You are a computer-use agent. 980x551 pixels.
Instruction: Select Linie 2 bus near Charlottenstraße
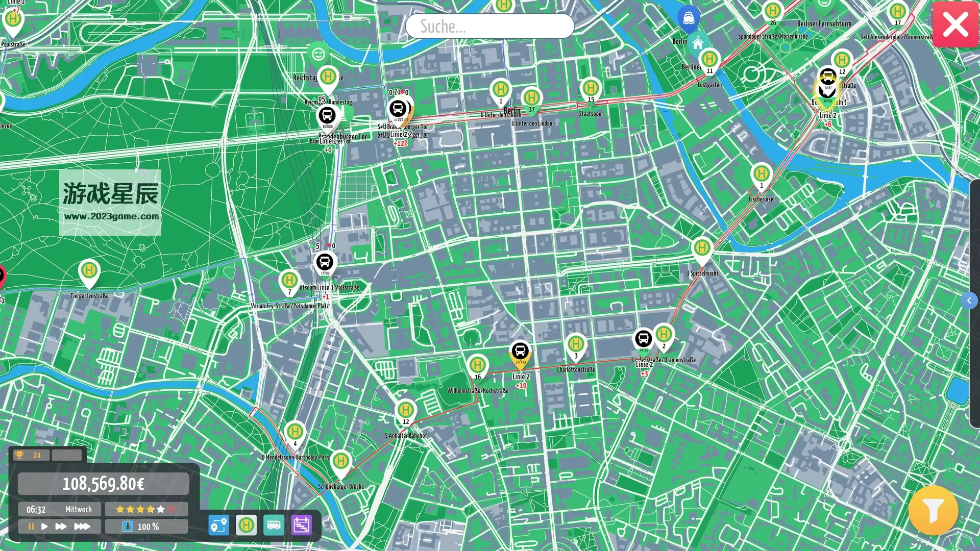(520, 352)
